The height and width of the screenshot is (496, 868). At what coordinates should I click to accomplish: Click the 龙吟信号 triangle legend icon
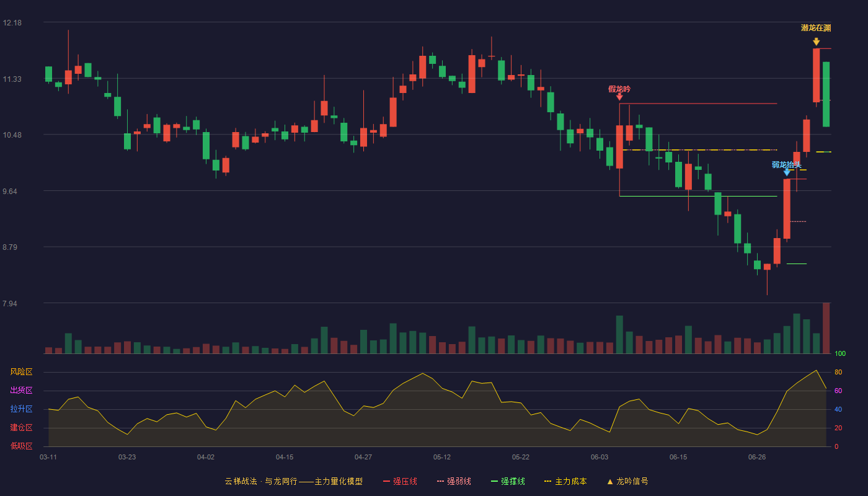point(610,482)
